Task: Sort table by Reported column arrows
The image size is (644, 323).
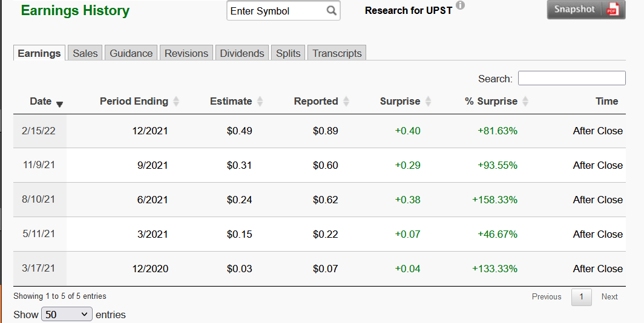Action: tap(346, 102)
